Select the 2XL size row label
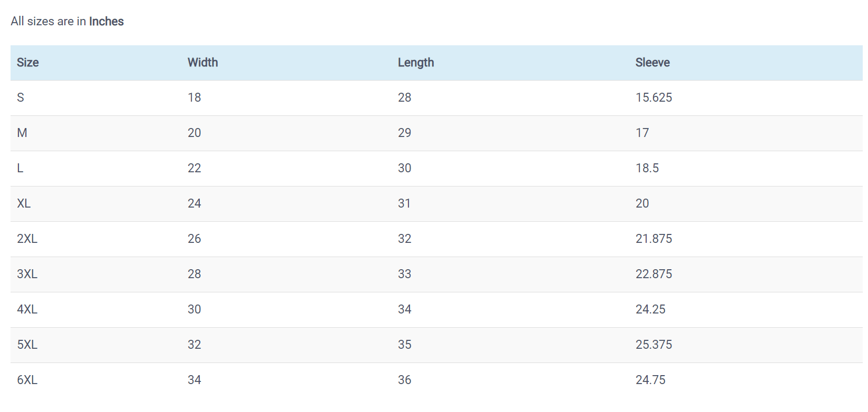Screen dimensions: 868x412 (27, 239)
